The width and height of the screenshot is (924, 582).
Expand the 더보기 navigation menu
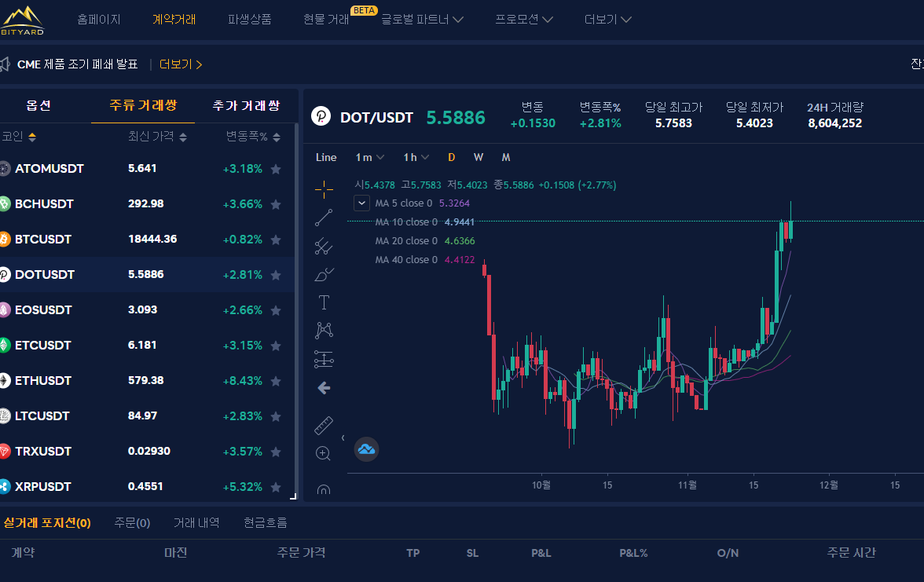click(x=607, y=20)
